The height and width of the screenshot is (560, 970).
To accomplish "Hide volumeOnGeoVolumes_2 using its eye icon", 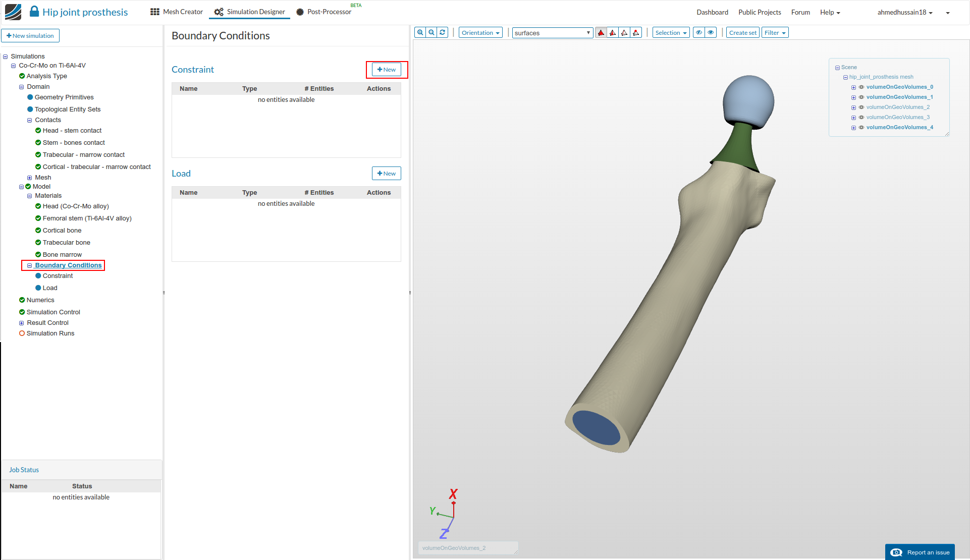I will (861, 107).
